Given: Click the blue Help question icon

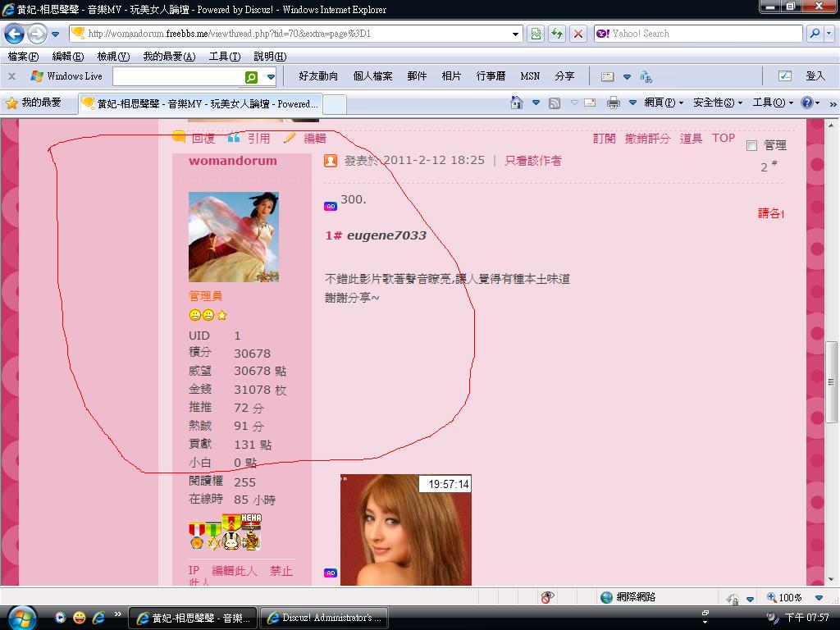Looking at the screenshot, I should 807,103.
